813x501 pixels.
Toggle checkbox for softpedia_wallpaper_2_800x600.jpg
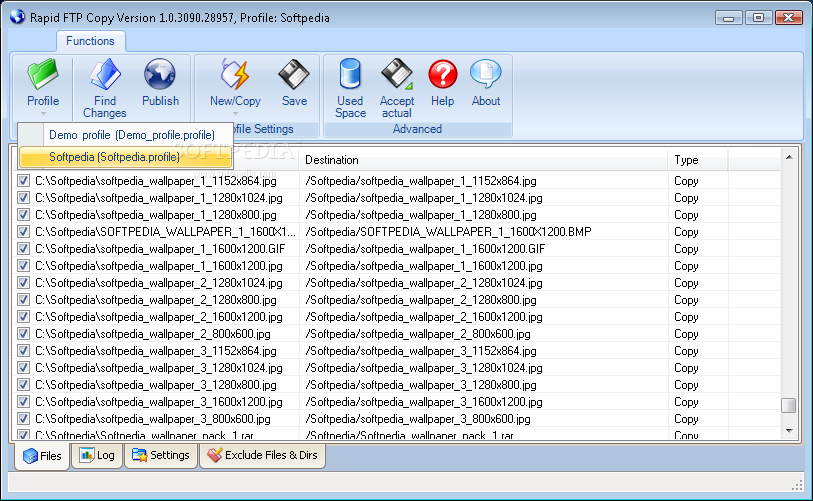tap(23, 333)
